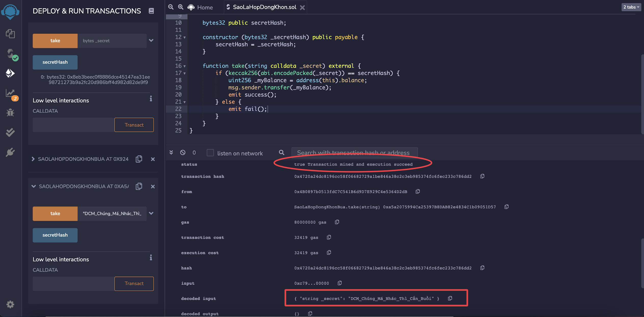Click the transaction hash search field
Viewport: 644px width, 317px height.
pos(354,153)
